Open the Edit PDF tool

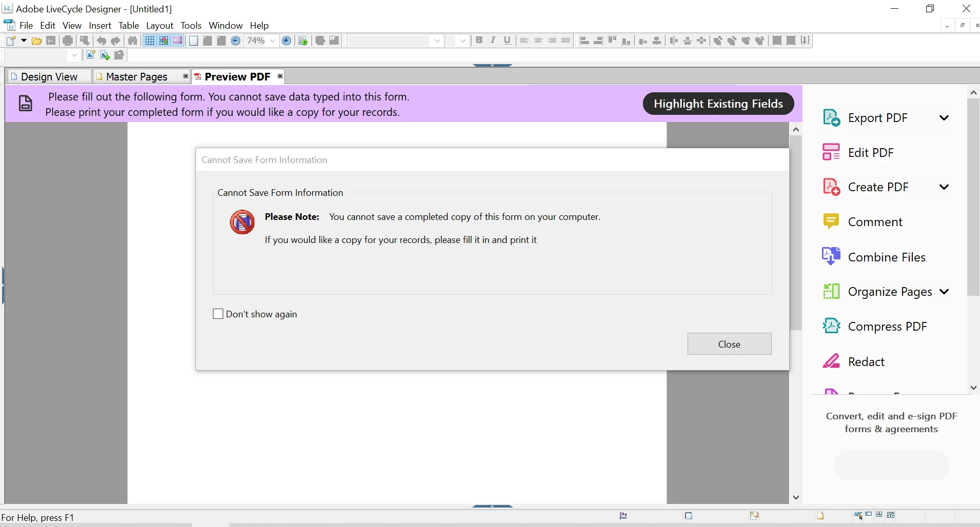coord(871,153)
